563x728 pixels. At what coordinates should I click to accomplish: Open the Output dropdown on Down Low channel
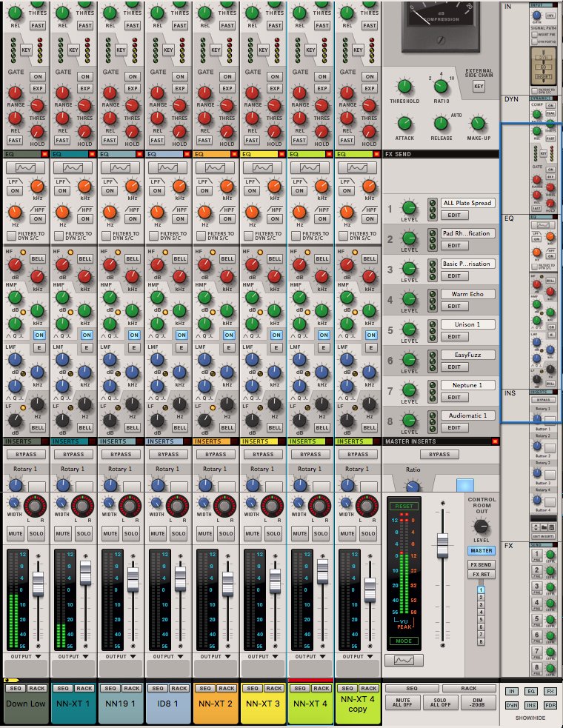click(x=27, y=656)
